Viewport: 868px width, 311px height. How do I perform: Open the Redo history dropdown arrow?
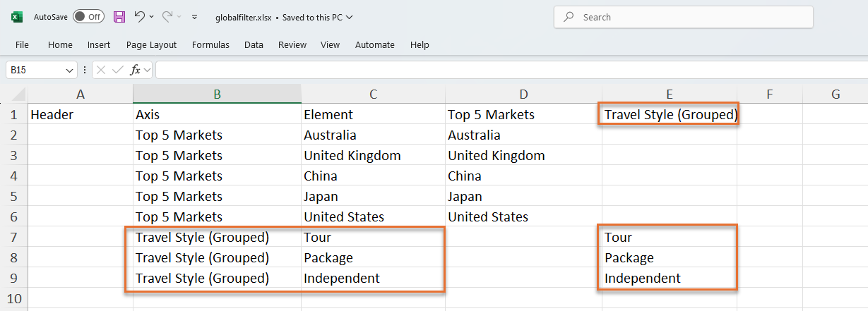click(x=179, y=17)
